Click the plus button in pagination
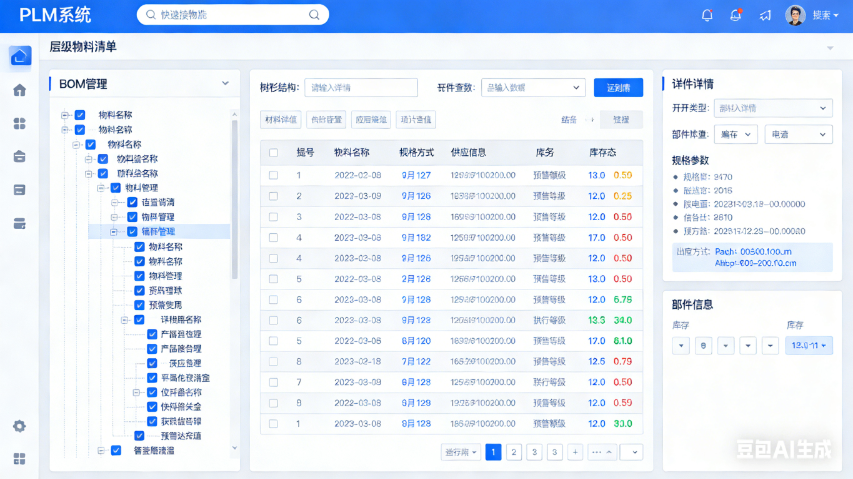Image resolution: width=853 pixels, height=479 pixels. click(x=575, y=452)
